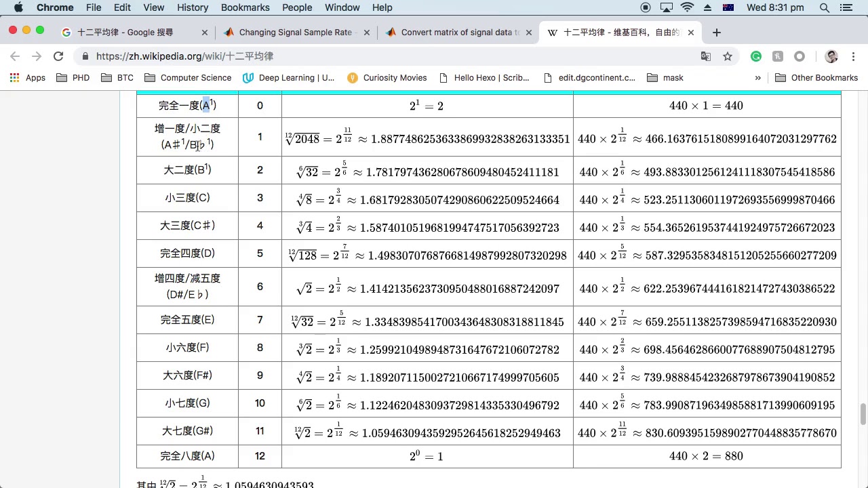Image resolution: width=868 pixels, height=488 pixels.
Task: Click the page's vertical scrollbar thumb
Action: pyautogui.click(x=863, y=414)
